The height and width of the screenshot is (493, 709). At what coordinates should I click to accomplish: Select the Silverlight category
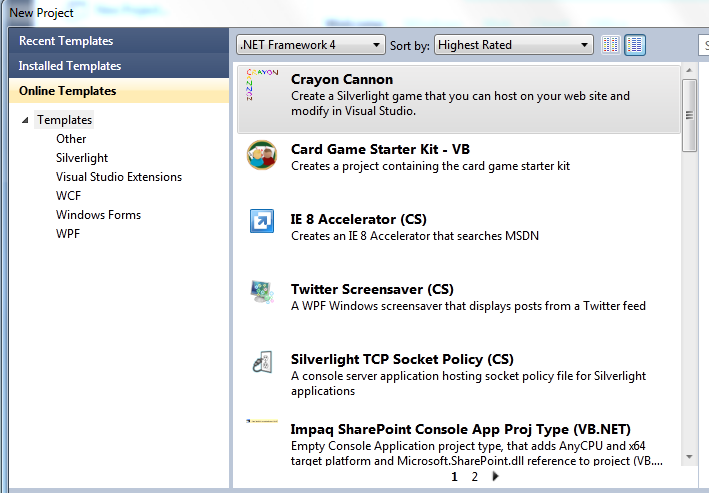click(82, 158)
